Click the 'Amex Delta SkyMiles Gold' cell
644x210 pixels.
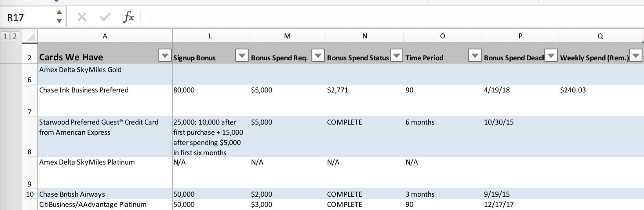105,74
